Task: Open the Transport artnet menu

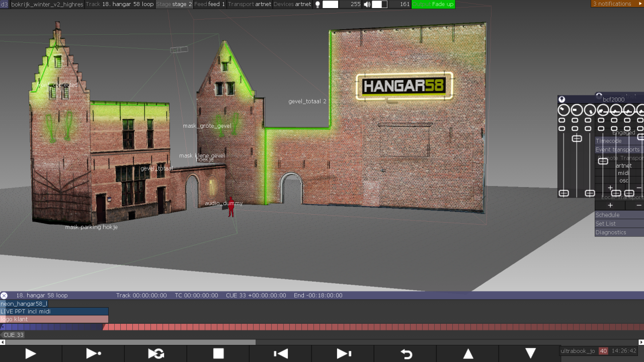Action: [250, 4]
